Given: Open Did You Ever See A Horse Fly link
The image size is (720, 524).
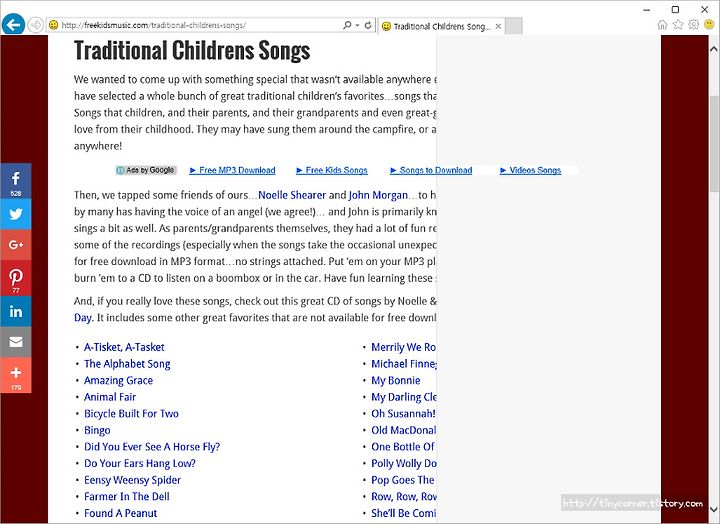Looking at the screenshot, I should point(152,447).
